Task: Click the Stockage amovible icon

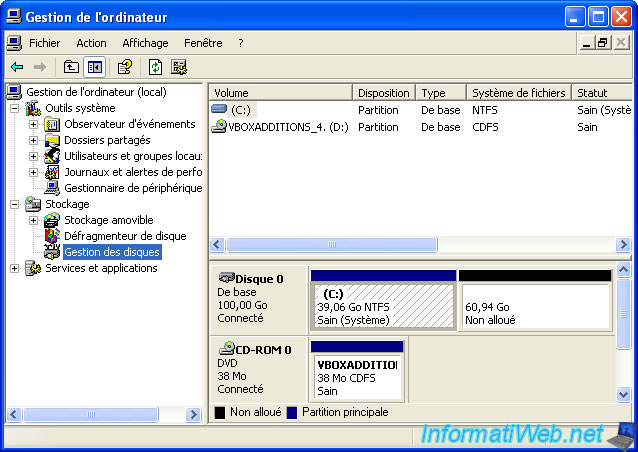Action: (52, 220)
